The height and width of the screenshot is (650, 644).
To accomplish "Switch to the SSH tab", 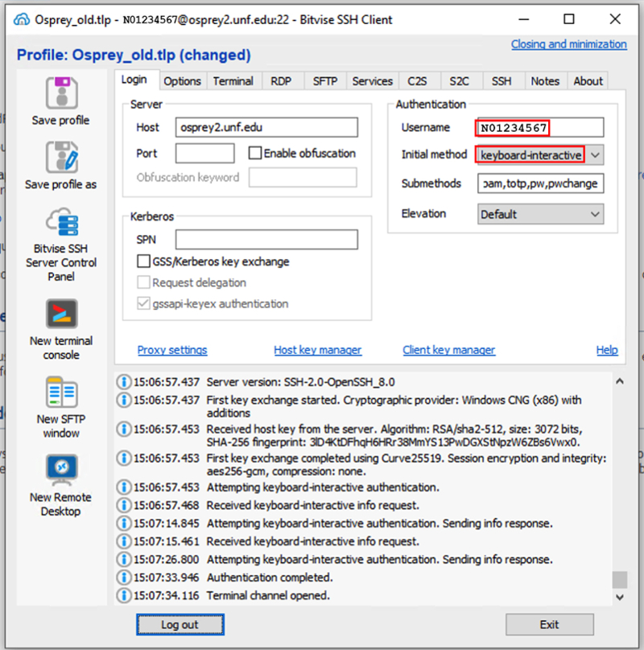I will 502,81.
